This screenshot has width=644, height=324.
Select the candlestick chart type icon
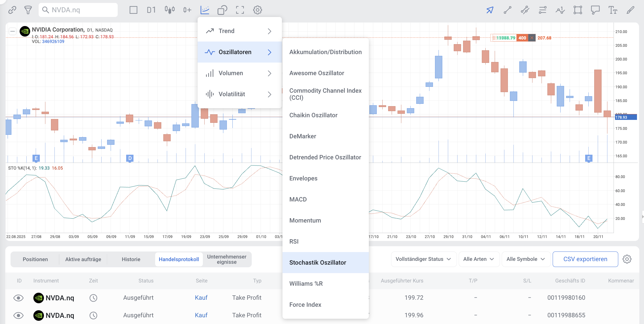click(x=169, y=10)
